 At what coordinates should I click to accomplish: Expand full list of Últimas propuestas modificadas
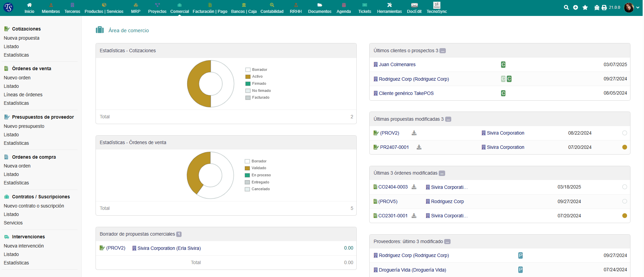point(448,119)
